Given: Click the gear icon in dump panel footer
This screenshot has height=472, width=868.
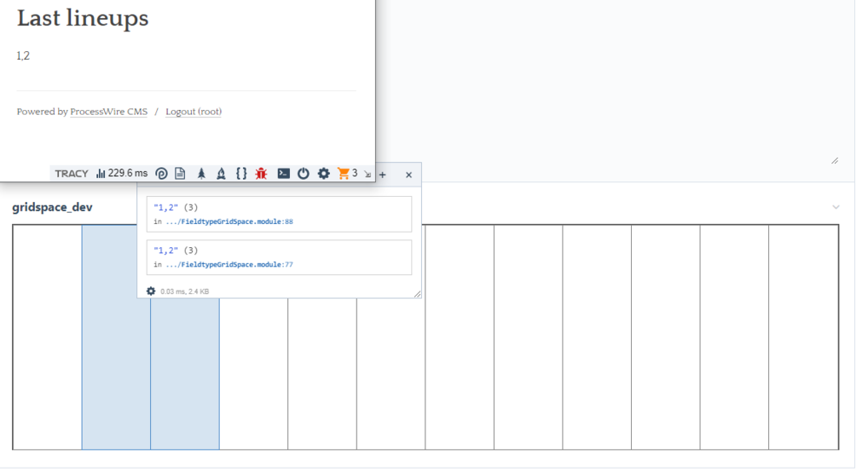Looking at the screenshot, I should 151,292.
